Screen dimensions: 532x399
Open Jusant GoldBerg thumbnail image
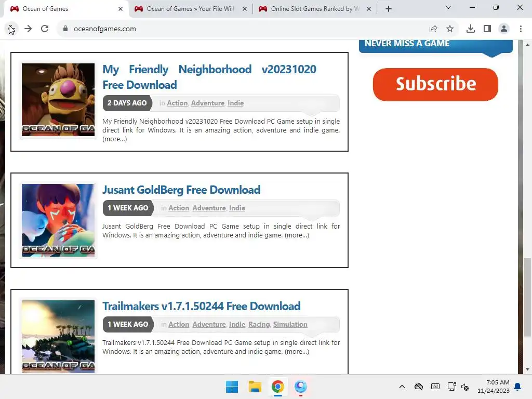(x=58, y=220)
